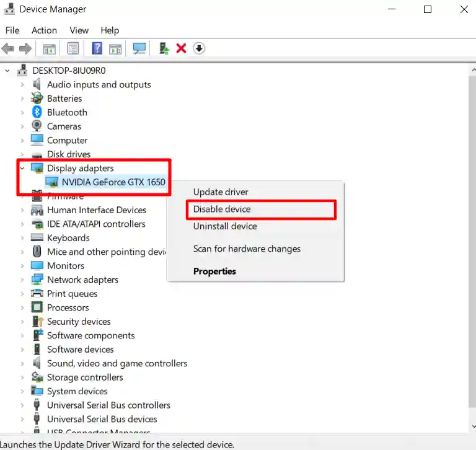Click the scrollbar down arrow
The width and height of the screenshot is (476, 450).
coord(473,426)
